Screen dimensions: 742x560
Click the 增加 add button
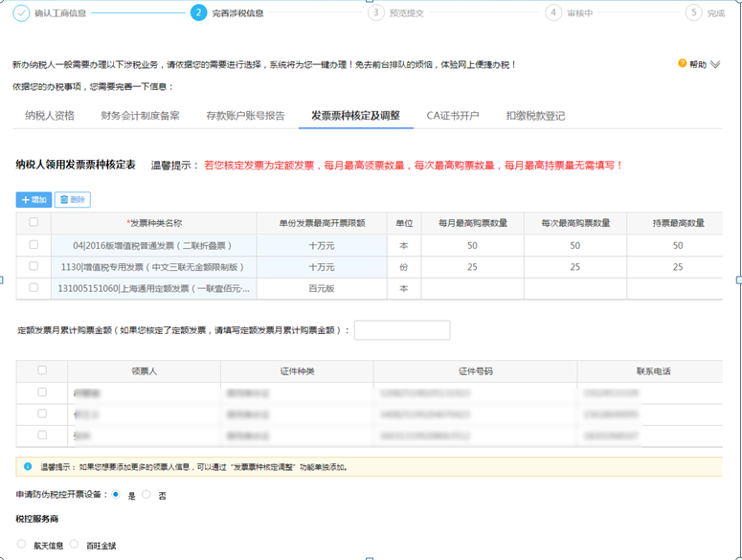click(x=34, y=199)
